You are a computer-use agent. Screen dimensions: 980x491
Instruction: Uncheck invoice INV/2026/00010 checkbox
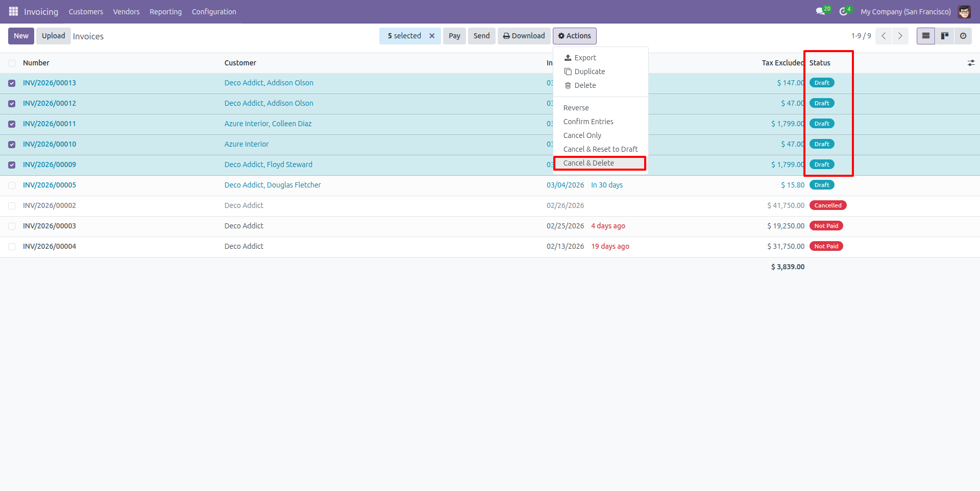click(12, 145)
